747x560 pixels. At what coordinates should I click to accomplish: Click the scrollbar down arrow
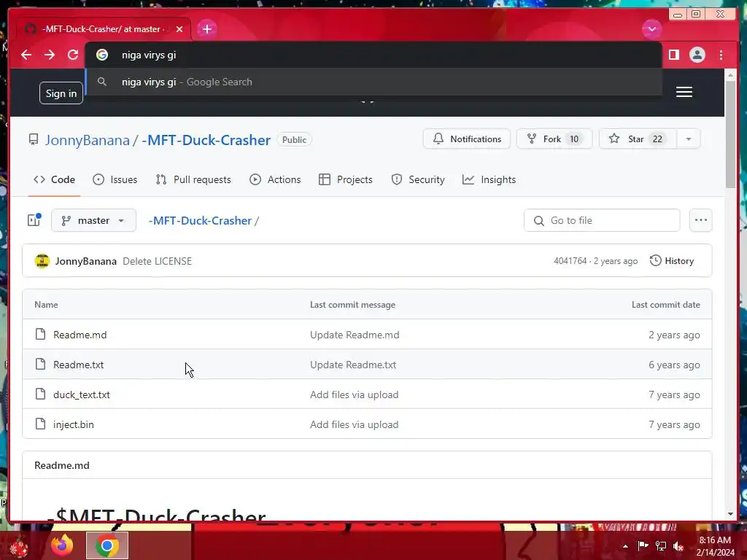[731, 514]
